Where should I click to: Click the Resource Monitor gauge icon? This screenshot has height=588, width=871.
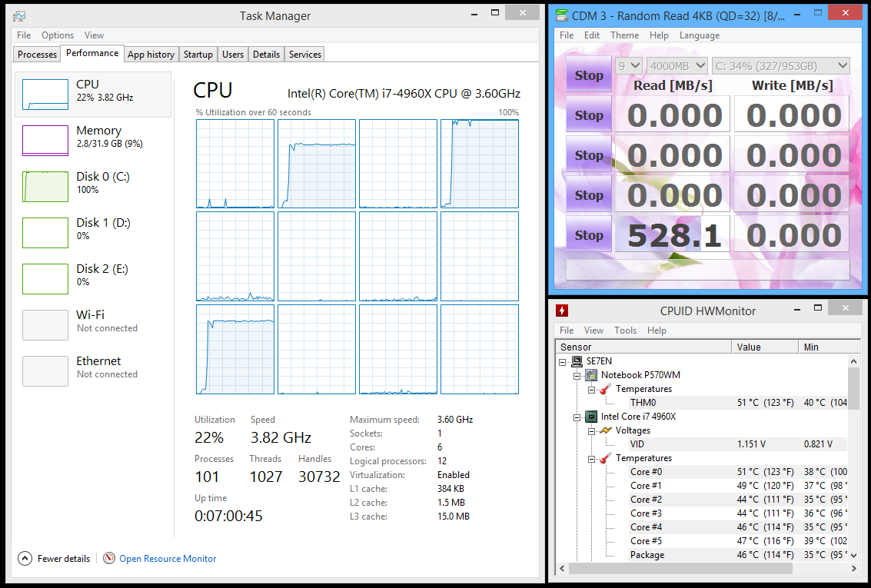coord(109,558)
